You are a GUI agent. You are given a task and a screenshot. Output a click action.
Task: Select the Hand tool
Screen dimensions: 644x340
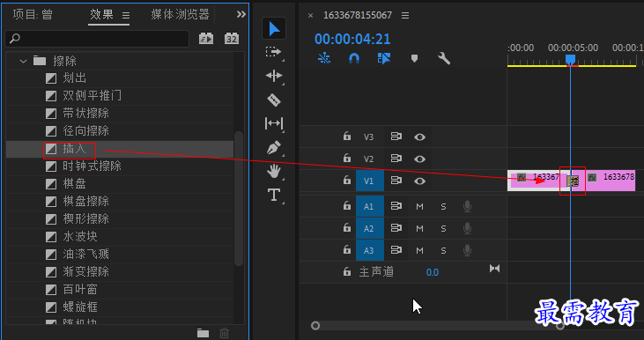point(273,170)
